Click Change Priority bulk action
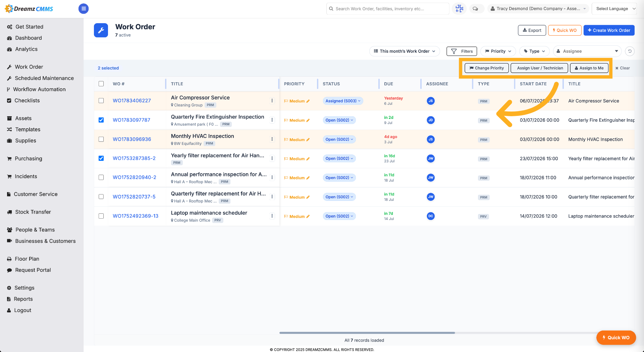The width and height of the screenshot is (644, 352). pos(487,68)
